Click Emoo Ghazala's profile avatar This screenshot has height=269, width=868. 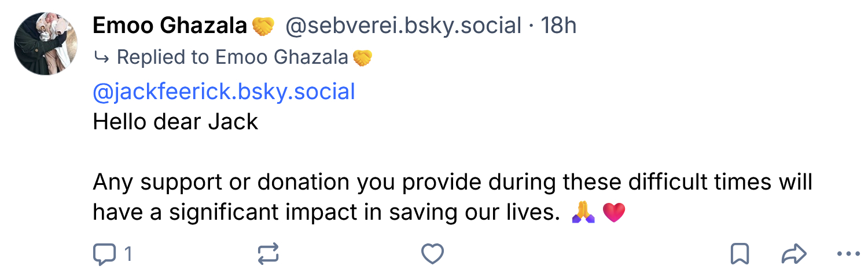[46, 44]
